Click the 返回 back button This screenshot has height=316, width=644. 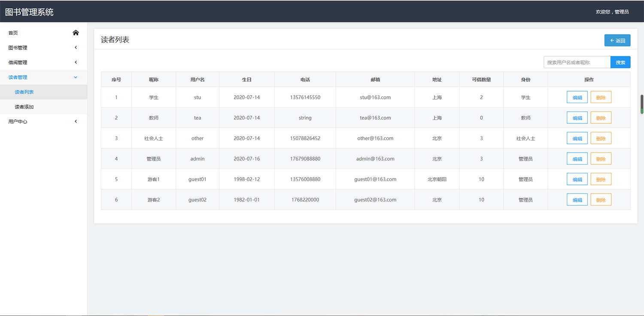(x=617, y=40)
